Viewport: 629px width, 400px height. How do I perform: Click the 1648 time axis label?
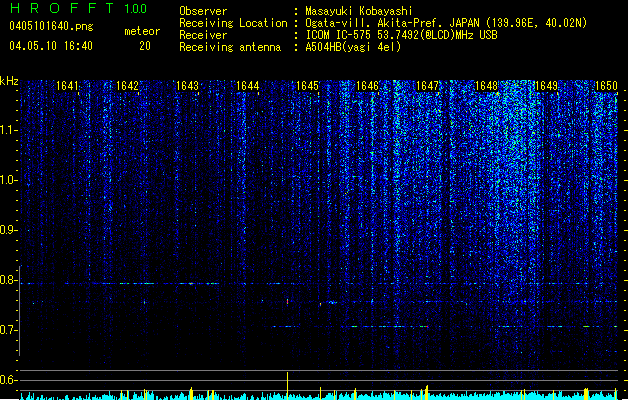click(486, 86)
